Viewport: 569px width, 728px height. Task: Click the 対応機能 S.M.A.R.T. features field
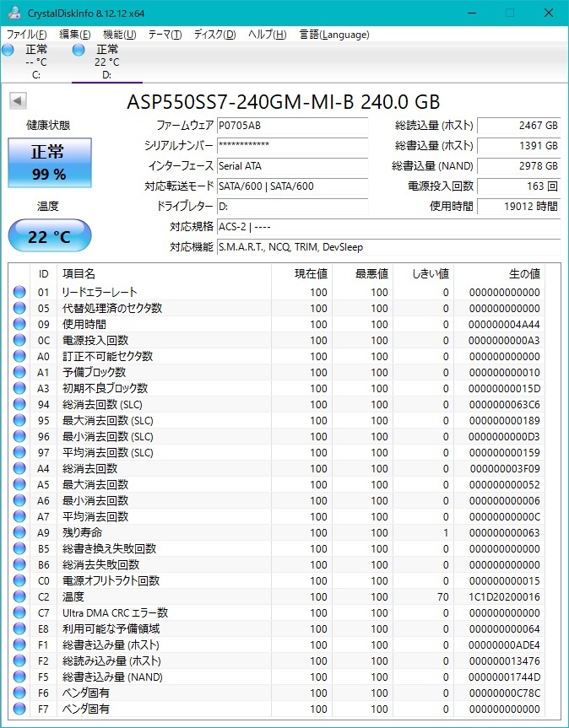tap(388, 247)
